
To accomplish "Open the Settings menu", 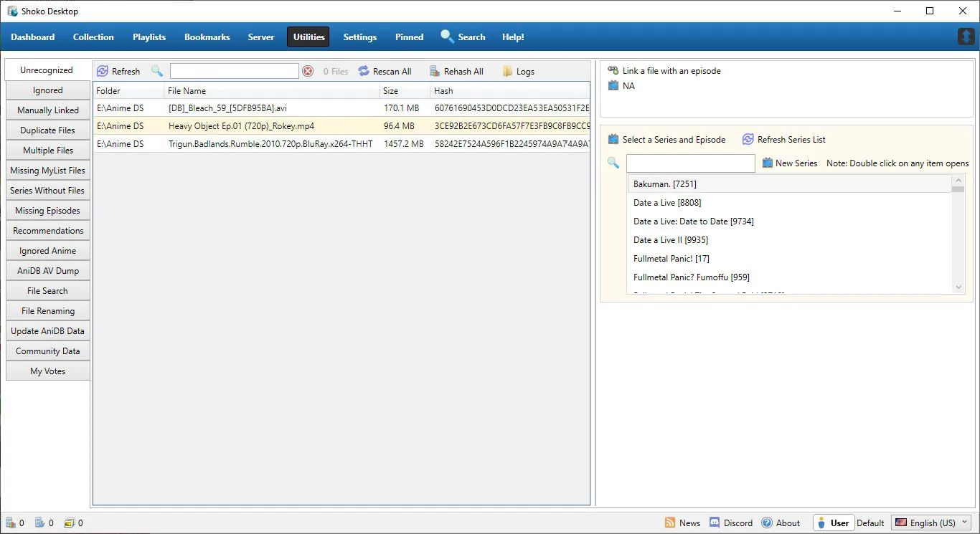I will (360, 37).
